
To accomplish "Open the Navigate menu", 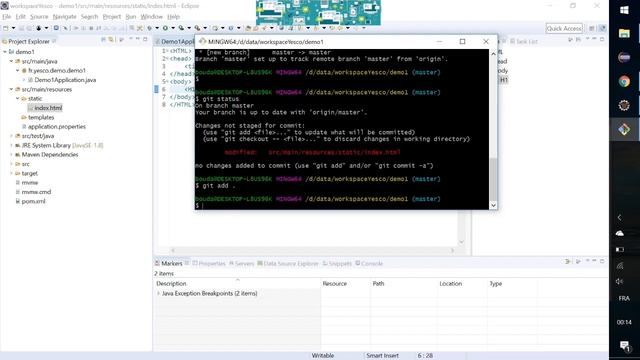I will 64,17.
